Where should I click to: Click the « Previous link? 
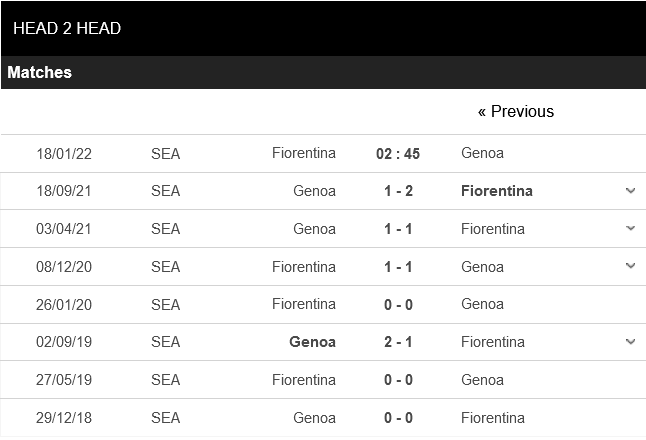pos(515,111)
